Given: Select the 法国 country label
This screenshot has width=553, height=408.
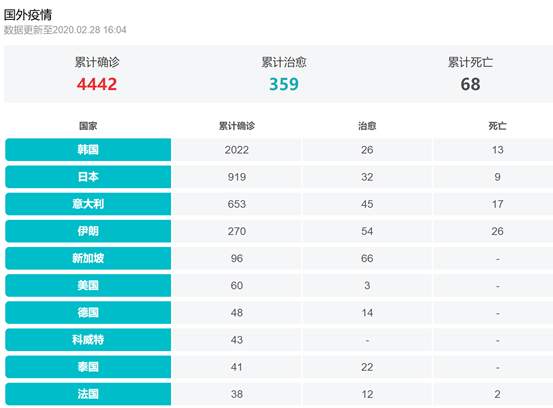Looking at the screenshot, I should 88,394.
